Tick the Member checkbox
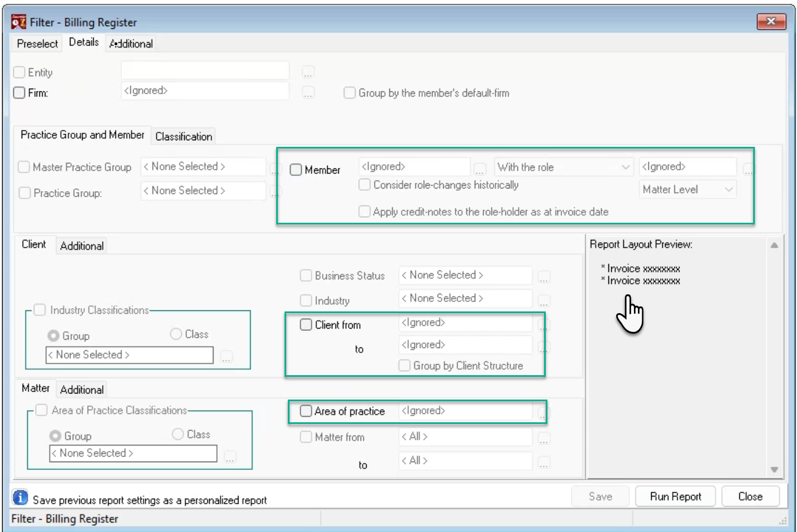Image resolution: width=797 pixels, height=532 pixels. click(296, 170)
